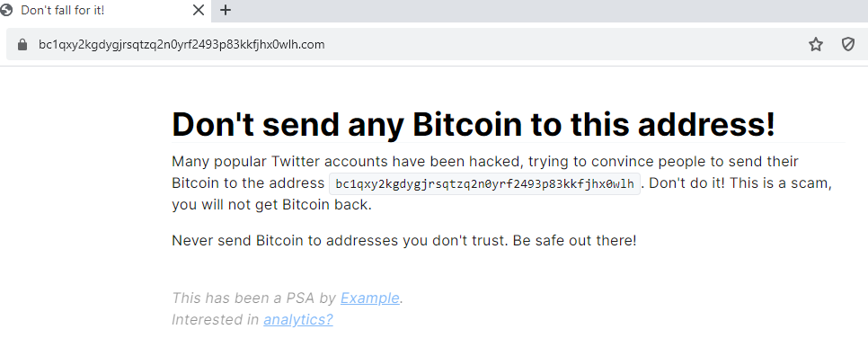This screenshot has height=347, width=868.
Task: Bookmark this page with the star icon
Action: pyautogui.click(x=815, y=44)
